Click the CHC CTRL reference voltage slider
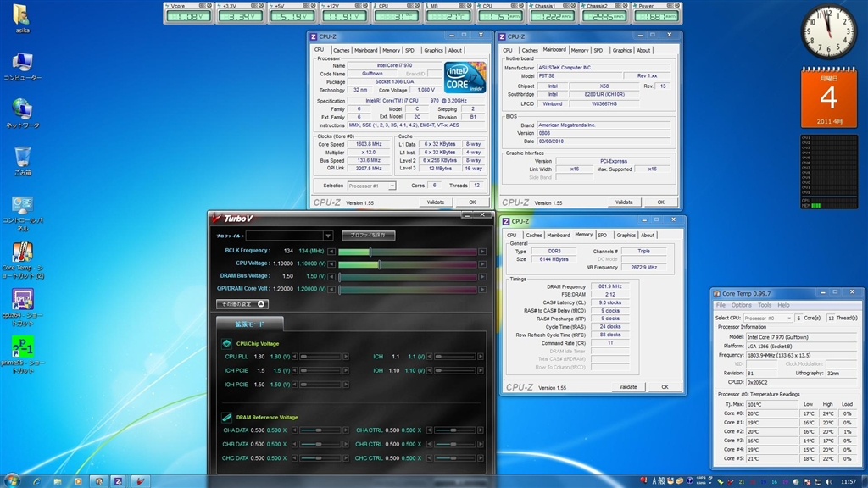This screenshot has width=868, height=488. (454, 458)
